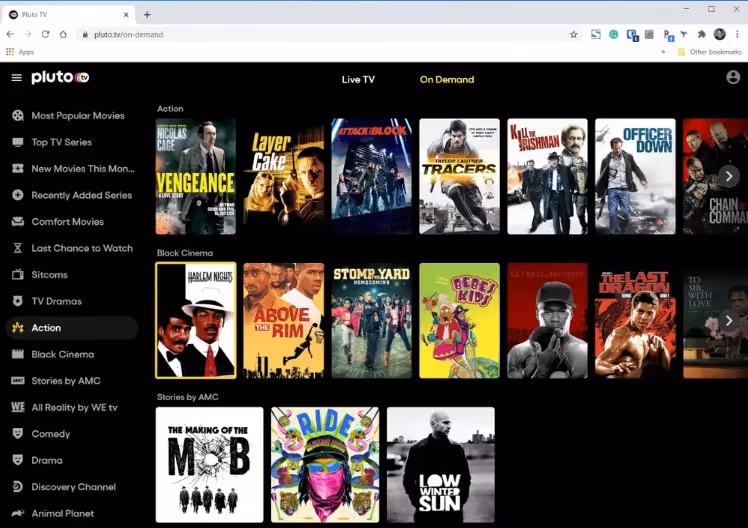Open the Above the Rim poster
748x528 pixels.
pos(283,321)
